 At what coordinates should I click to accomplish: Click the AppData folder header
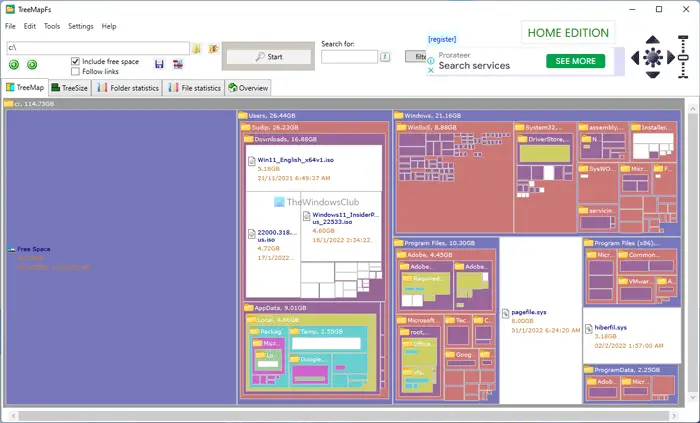pos(312,308)
